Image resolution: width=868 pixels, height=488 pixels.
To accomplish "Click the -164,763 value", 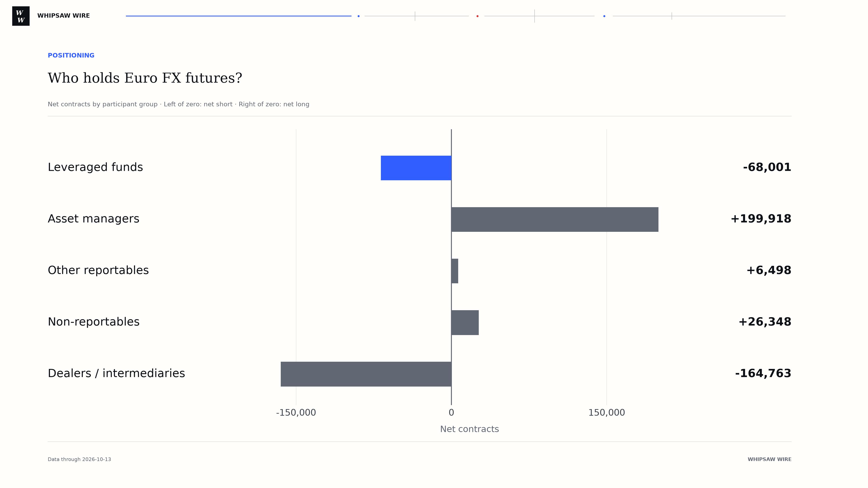I will (x=763, y=373).
